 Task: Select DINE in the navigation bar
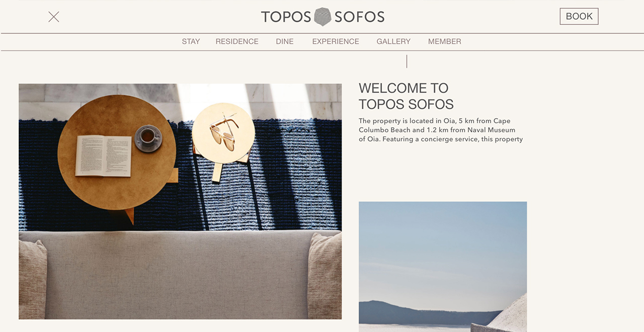point(285,42)
